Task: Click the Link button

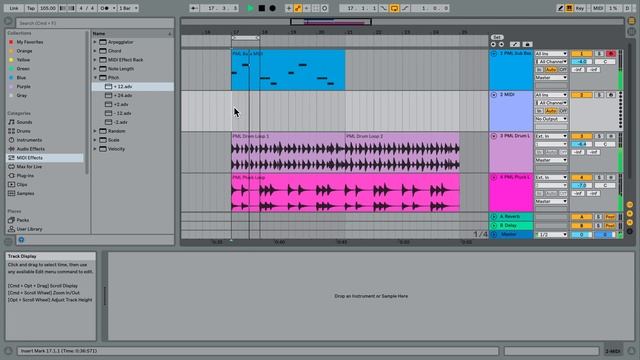Action: 14,8
